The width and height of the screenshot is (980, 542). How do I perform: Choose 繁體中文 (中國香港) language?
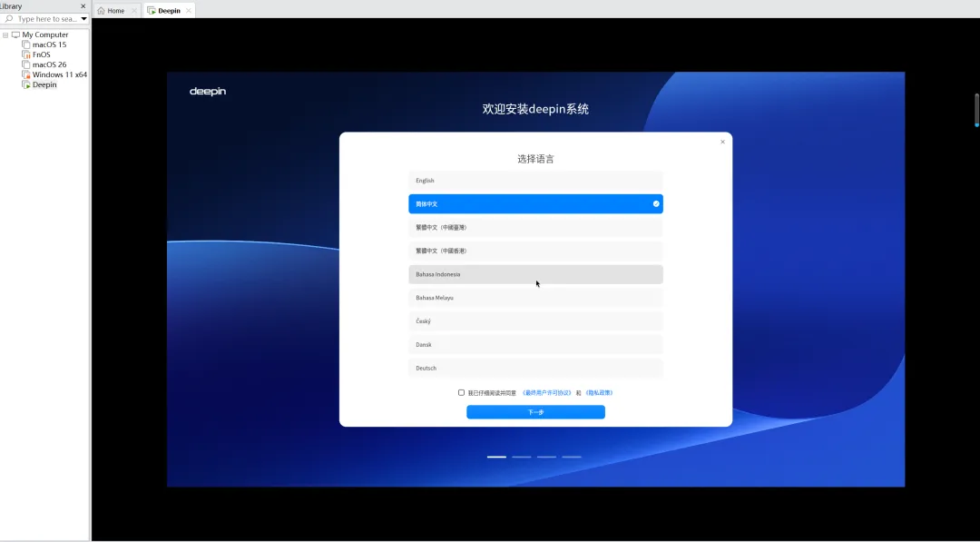coord(535,251)
